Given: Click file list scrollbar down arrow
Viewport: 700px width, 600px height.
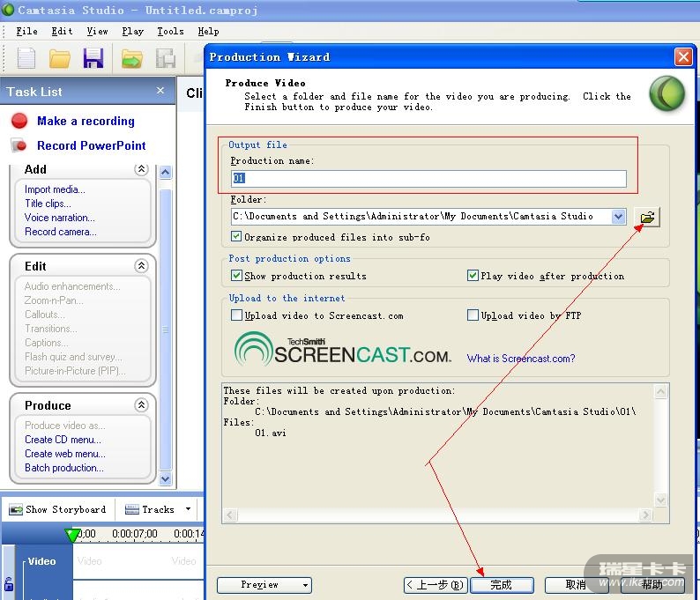Looking at the screenshot, I should (x=660, y=500).
